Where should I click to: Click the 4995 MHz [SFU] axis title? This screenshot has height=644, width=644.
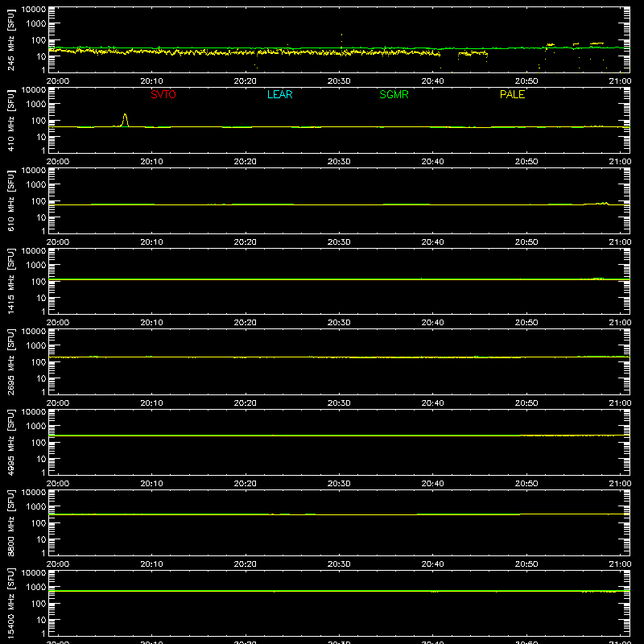pyautogui.click(x=10, y=442)
